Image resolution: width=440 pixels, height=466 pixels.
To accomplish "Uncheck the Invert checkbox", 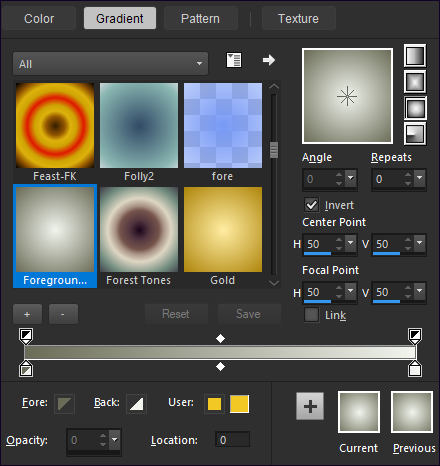I will click(x=311, y=205).
